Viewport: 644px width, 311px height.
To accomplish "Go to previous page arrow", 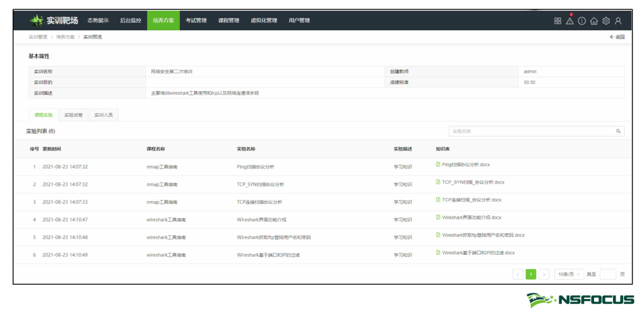I will pos(518,274).
